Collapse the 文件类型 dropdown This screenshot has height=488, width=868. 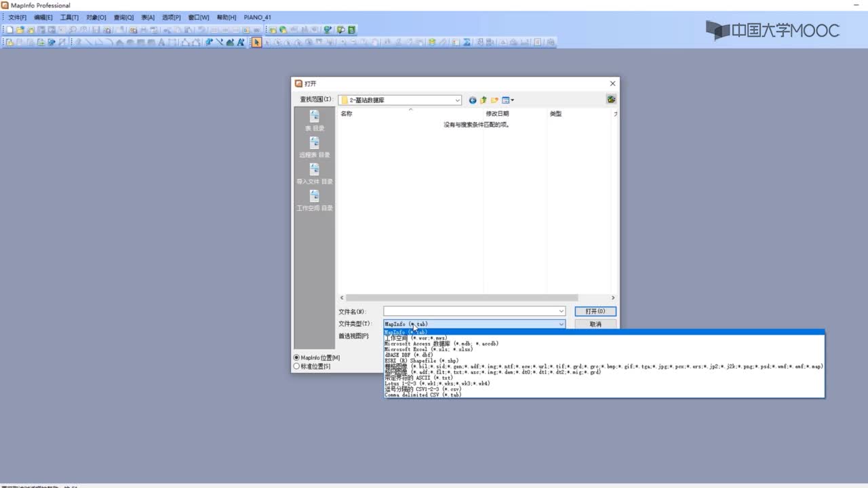point(561,324)
